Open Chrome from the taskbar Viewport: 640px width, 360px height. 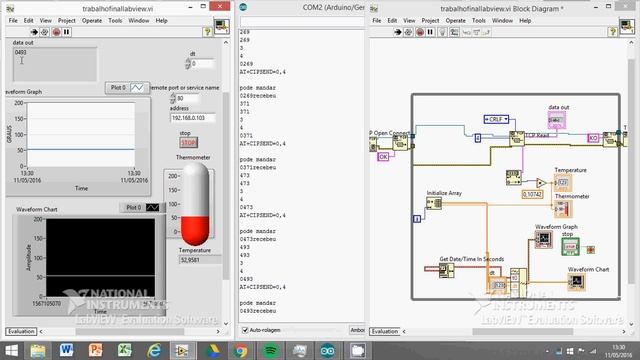240,351
